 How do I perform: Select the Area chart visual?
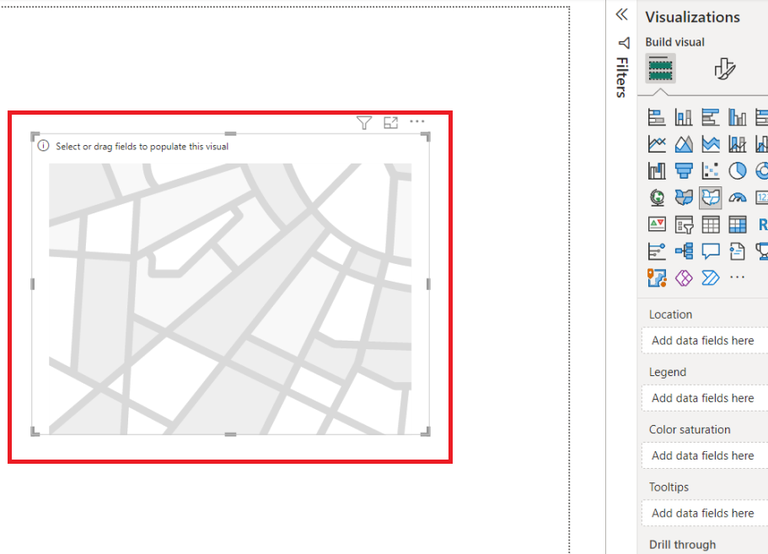tap(684, 144)
